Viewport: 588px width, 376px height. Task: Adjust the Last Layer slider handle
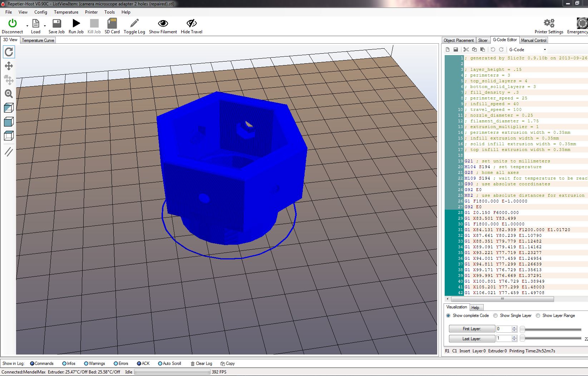click(522, 338)
